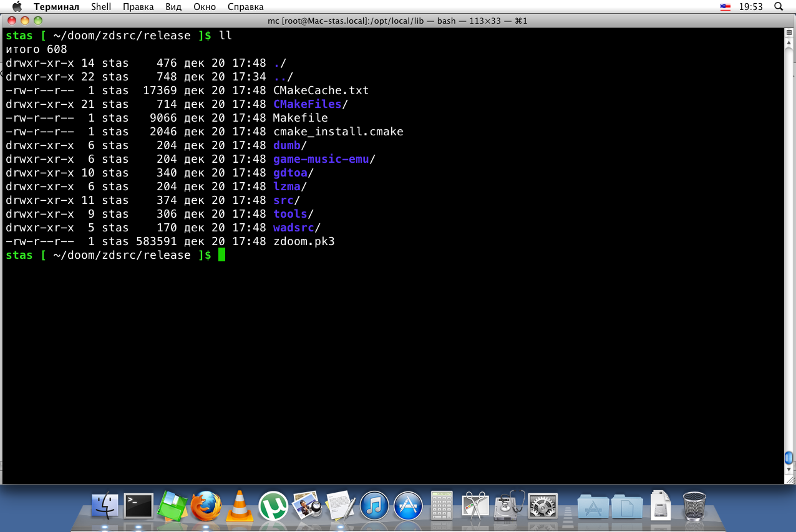This screenshot has width=796, height=532.
Task: Open VLC media player cone icon
Action: [240, 505]
